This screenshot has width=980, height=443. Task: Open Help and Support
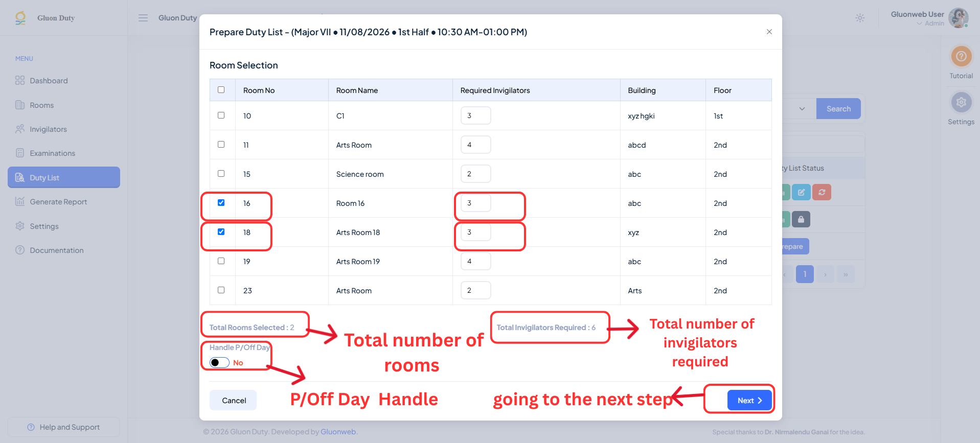pos(64,427)
